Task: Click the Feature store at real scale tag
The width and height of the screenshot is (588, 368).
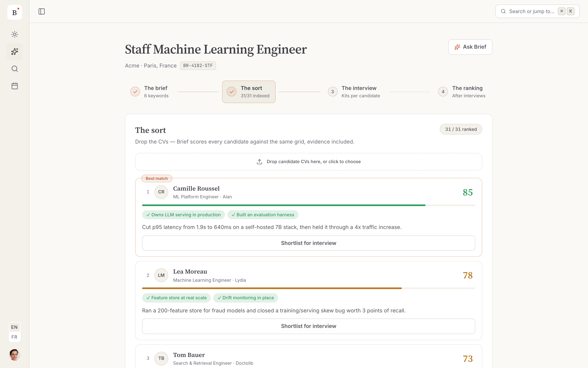Action: (x=176, y=298)
